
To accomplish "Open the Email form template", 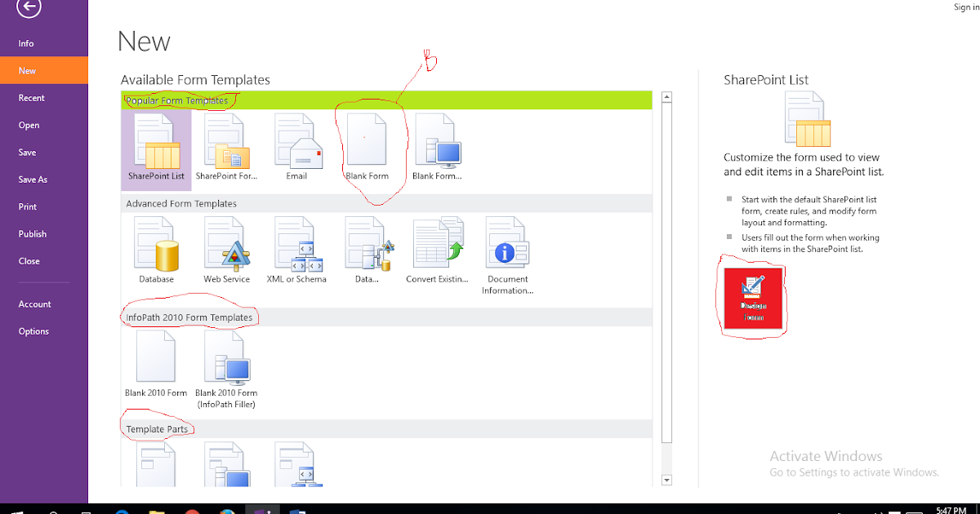I will click(x=297, y=145).
